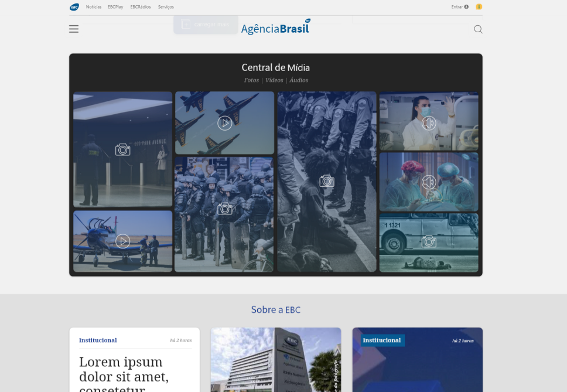Open the hamburger menu

pyautogui.click(x=74, y=29)
